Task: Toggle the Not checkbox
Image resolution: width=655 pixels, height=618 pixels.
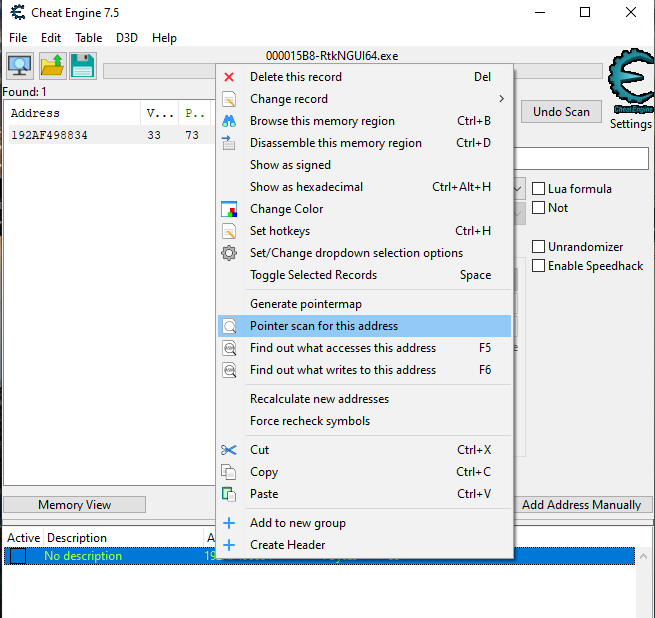Action: (x=538, y=208)
